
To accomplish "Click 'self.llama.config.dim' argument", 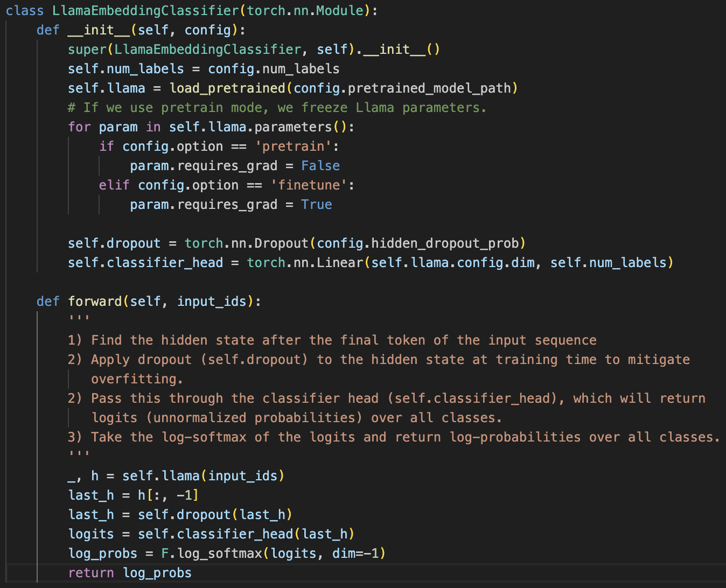I will 453,262.
